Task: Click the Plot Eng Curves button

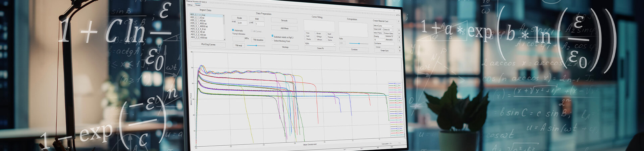Action: (x=208, y=44)
